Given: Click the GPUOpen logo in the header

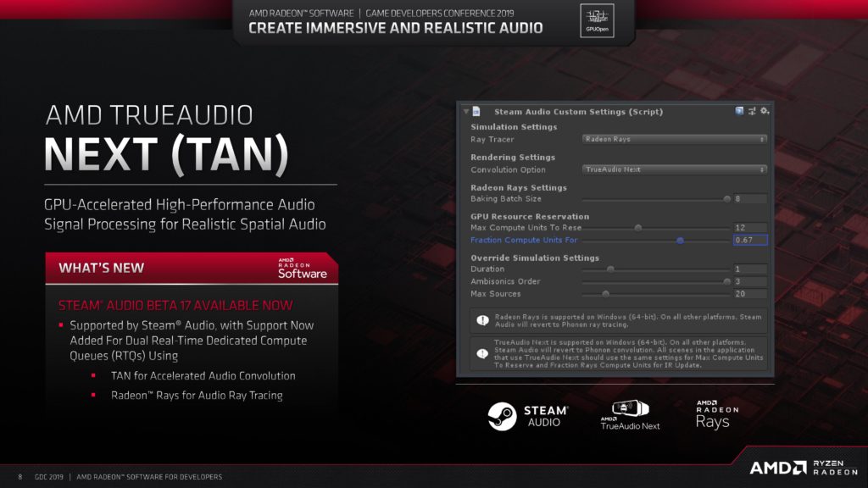Looking at the screenshot, I should click(597, 20).
